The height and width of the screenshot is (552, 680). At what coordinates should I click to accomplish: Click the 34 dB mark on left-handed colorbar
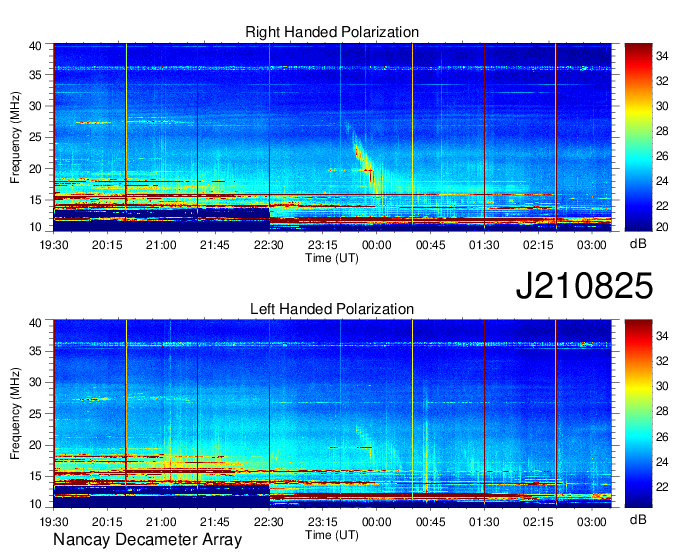pyautogui.click(x=662, y=335)
